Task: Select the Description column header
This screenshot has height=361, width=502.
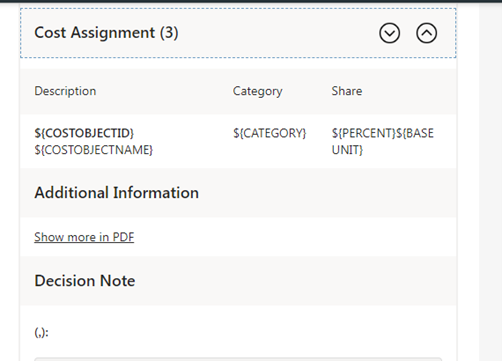Action: coord(65,91)
